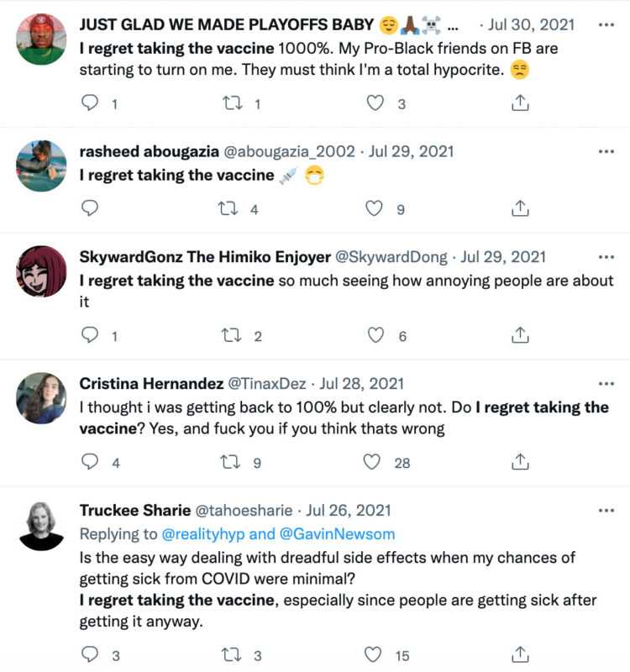Share the top playoffs tweet
The height and width of the screenshot is (672, 630).
(520, 103)
